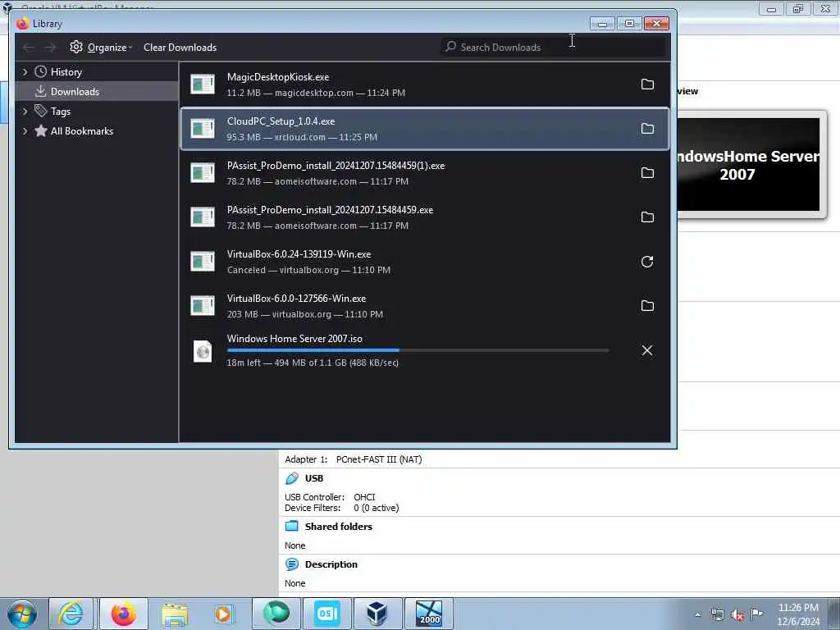This screenshot has height=630, width=840.
Task: Open VirtualBox from the taskbar
Action: point(377,614)
